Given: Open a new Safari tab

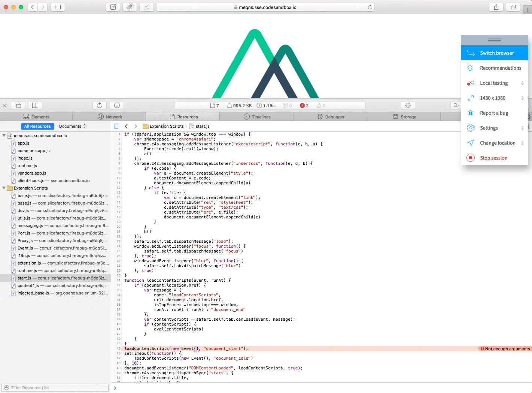Looking at the screenshot, I should point(528,10).
